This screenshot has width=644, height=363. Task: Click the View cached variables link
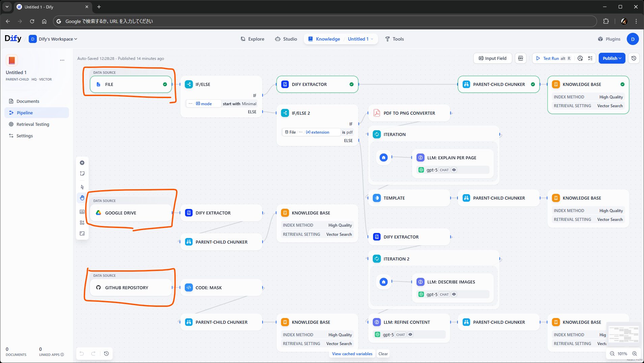click(x=352, y=354)
